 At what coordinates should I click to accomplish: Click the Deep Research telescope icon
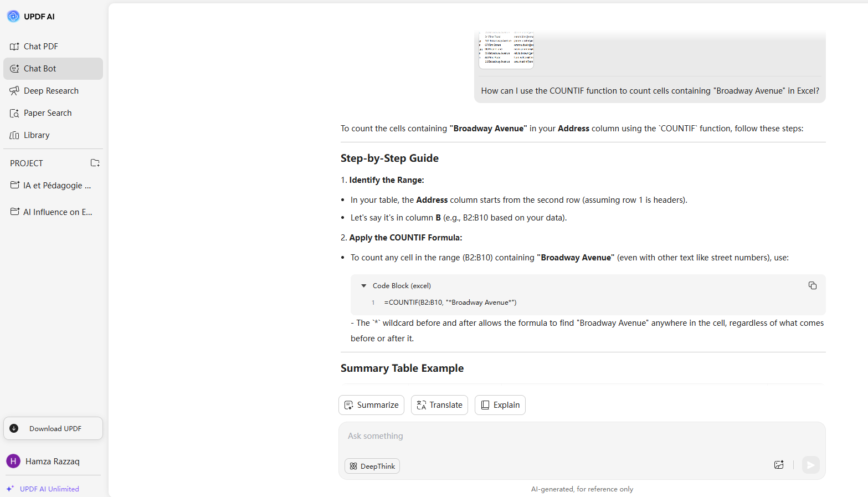[14, 91]
